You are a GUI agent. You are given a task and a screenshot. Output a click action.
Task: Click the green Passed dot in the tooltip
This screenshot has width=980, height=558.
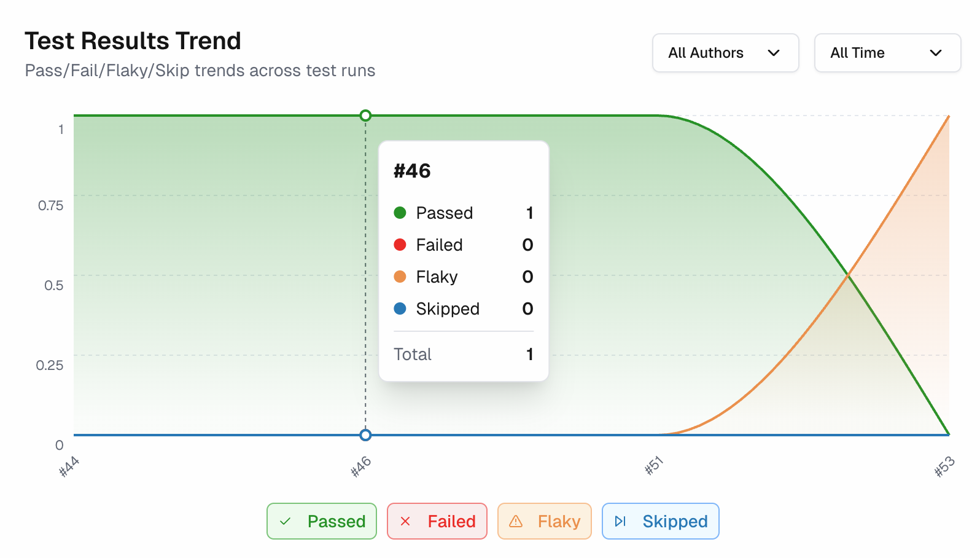click(401, 213)
